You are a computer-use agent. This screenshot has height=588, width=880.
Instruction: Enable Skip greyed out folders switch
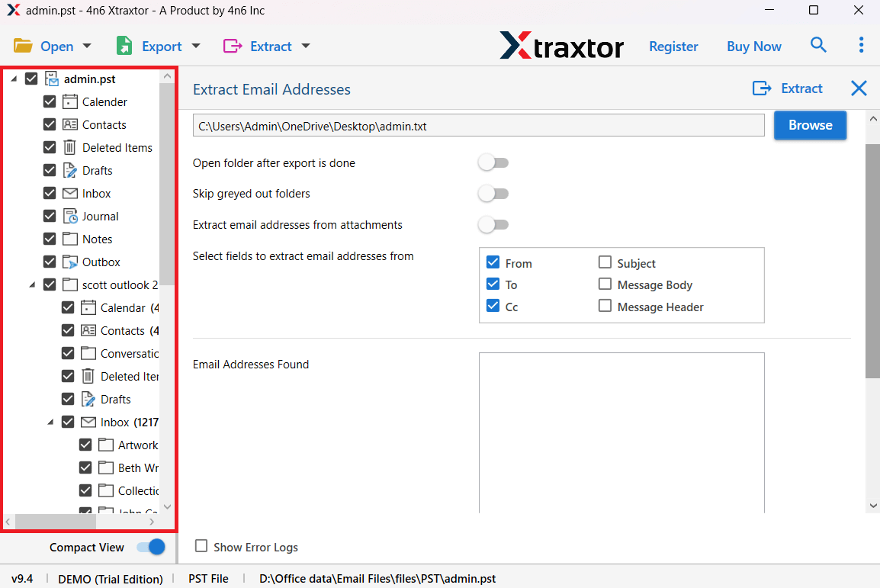tap(493, 194)
